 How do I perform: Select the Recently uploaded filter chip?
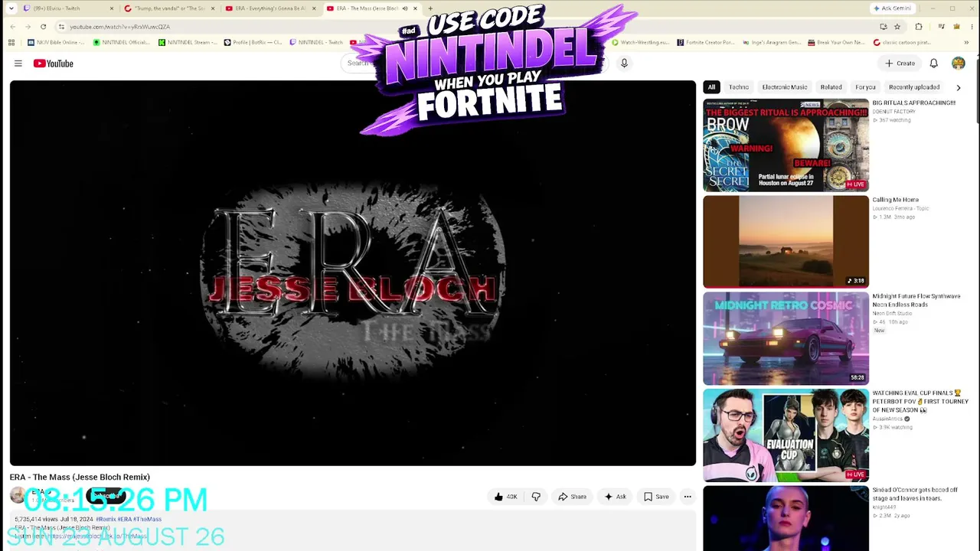[914, 87]
